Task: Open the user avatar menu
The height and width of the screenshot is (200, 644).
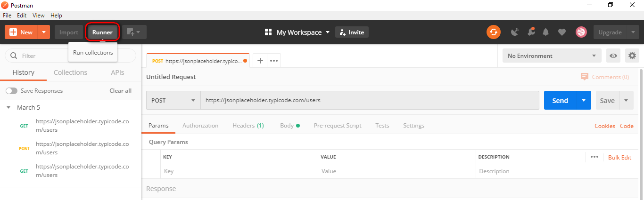Action: tap(581, 32)
